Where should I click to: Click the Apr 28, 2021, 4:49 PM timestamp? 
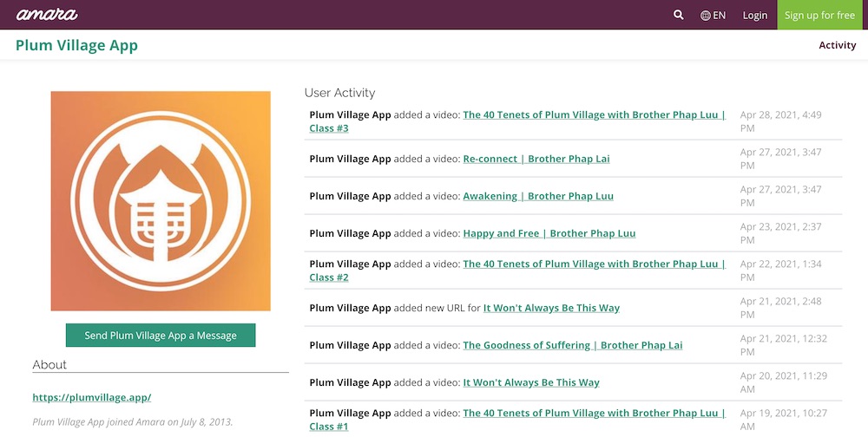click(x=780, y=121)
